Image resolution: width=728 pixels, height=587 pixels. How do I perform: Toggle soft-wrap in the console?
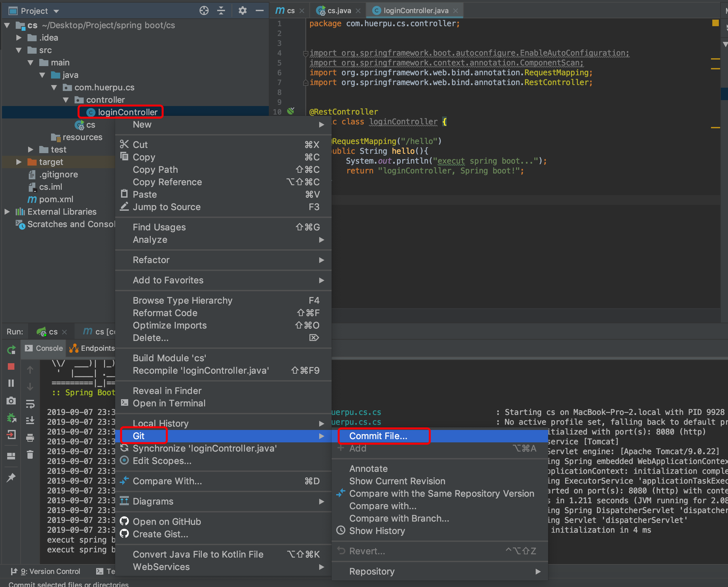pos(30,404)
